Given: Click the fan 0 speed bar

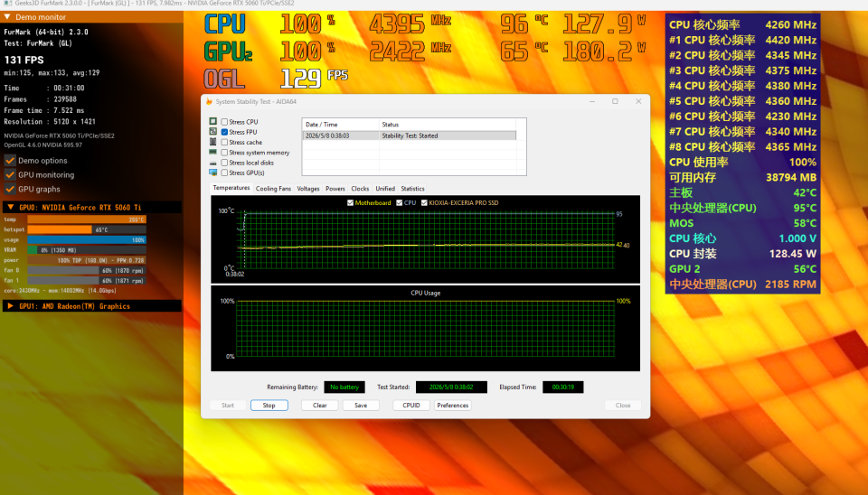Looking at the screenshot, I should pyautogui.click(x=87, y=270).
